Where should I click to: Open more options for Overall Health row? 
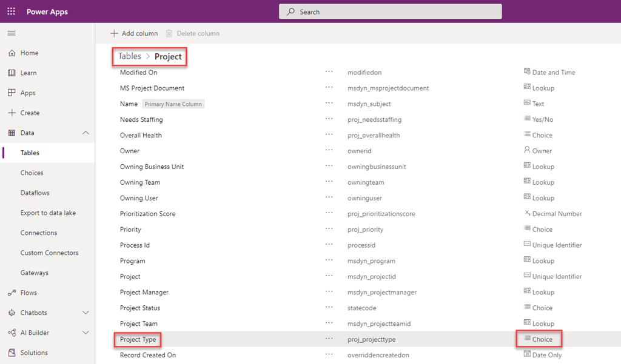click(x=329, y=135)
